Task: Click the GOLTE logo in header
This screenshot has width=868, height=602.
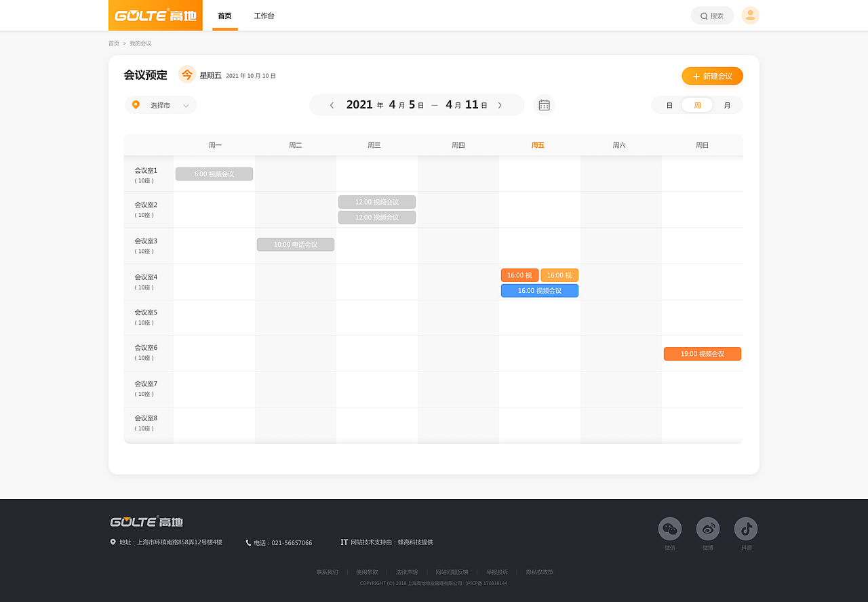Action: 155,16
